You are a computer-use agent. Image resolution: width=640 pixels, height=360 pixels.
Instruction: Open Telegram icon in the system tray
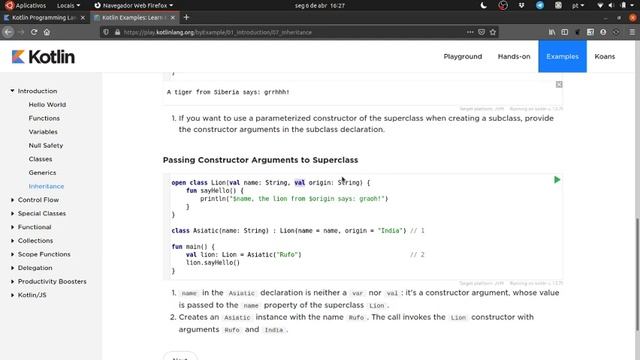[540, 5]
